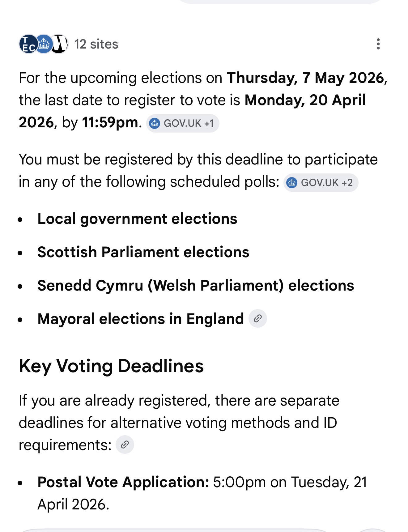Screen dimensions: 408x532
Task: Click the link icon after the requirements text
Action: pos(125,445)
